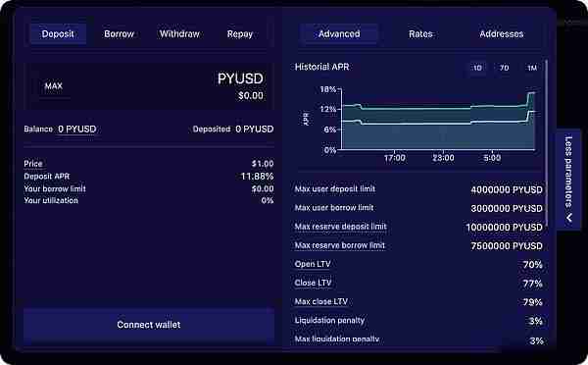Screen dimensions: 588x365
Task: Switch to the Borrow tab
Action: coord(119,34)
